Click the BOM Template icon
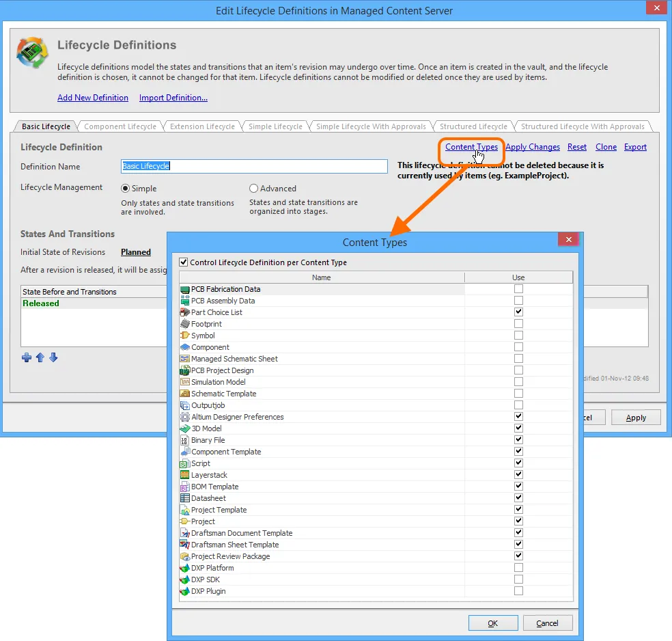 184,487
